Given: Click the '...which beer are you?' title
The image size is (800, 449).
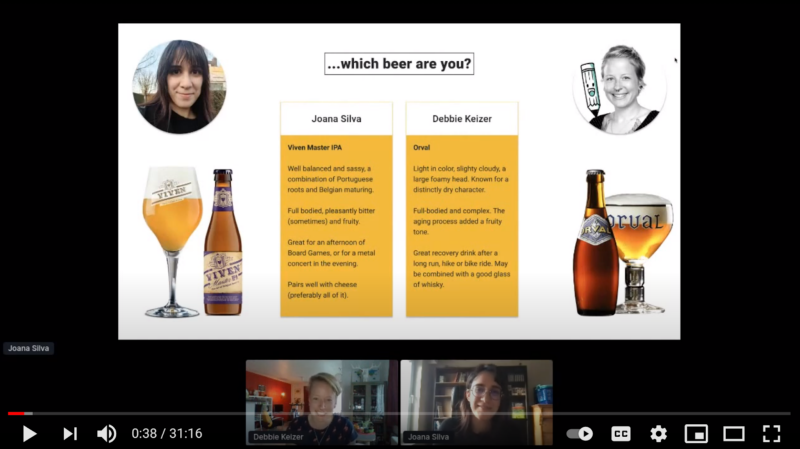Looking at the screenshot, I should 399,64.
